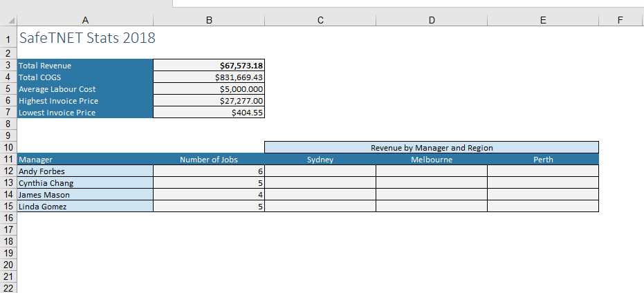Screen dimensions: 644x293
Task: Select the Manager column heading cell
Action: click(85, 159)
